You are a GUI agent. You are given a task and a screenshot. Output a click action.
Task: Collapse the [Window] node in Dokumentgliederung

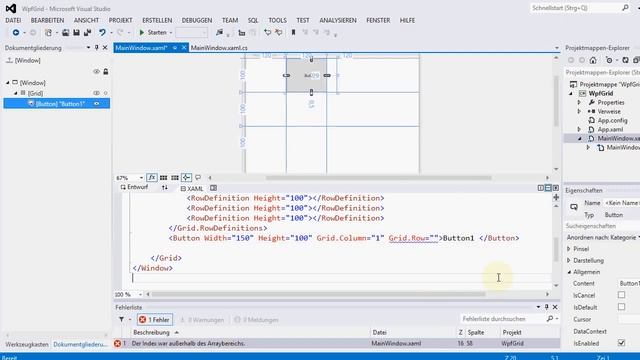click(7, 82)
